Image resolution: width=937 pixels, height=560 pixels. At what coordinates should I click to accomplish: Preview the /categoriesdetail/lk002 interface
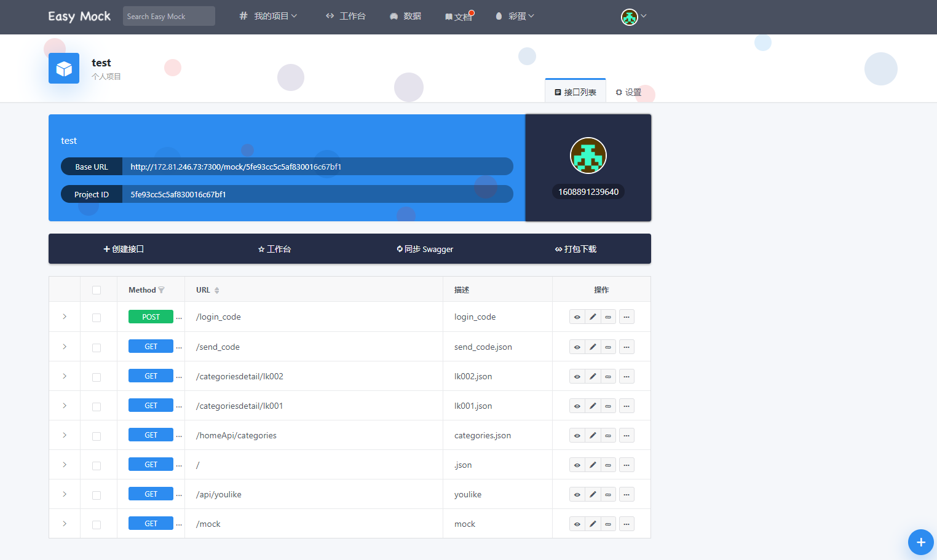click(x=577, y=376)
